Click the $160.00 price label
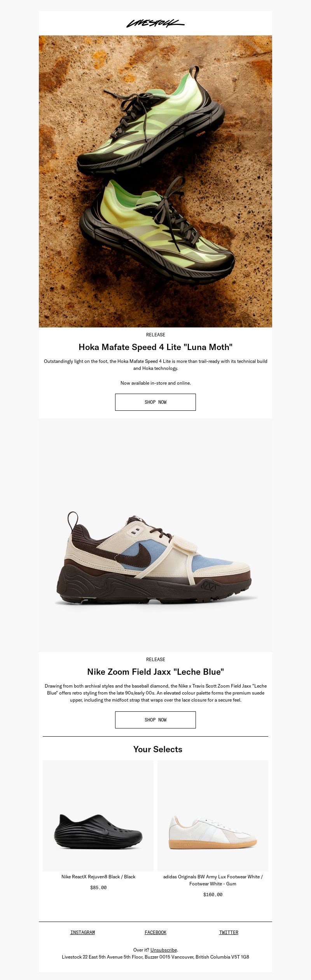Screen dimensions: 311x980 [x=213, y=895]
